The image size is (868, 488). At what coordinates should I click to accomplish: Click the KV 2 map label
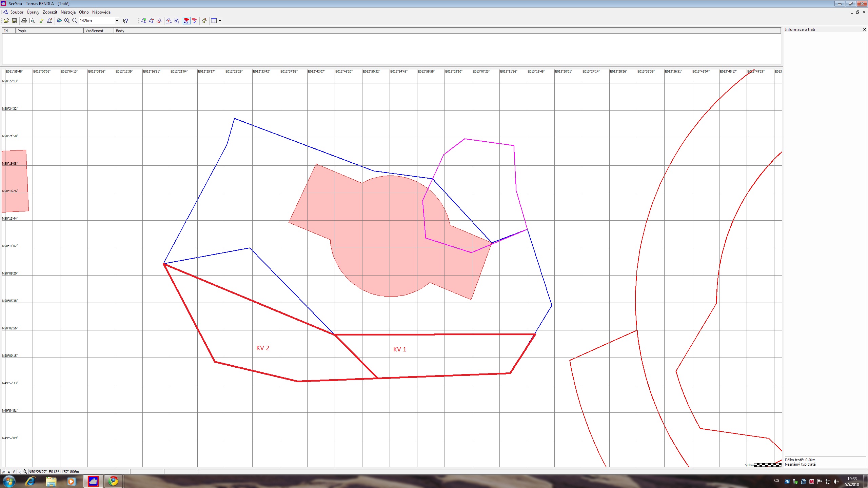pos(263,348)
